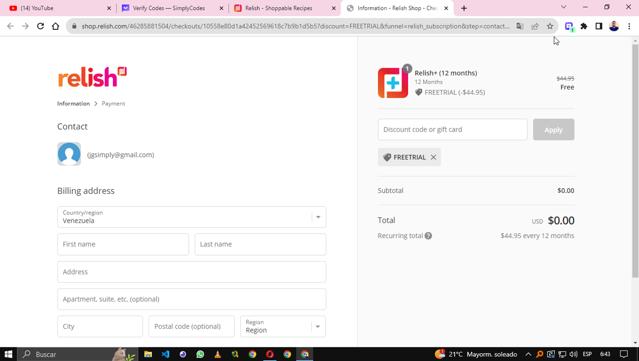The image size is (639, 361).
Task: Open the Windows Start menu
Action: (8, 354)
